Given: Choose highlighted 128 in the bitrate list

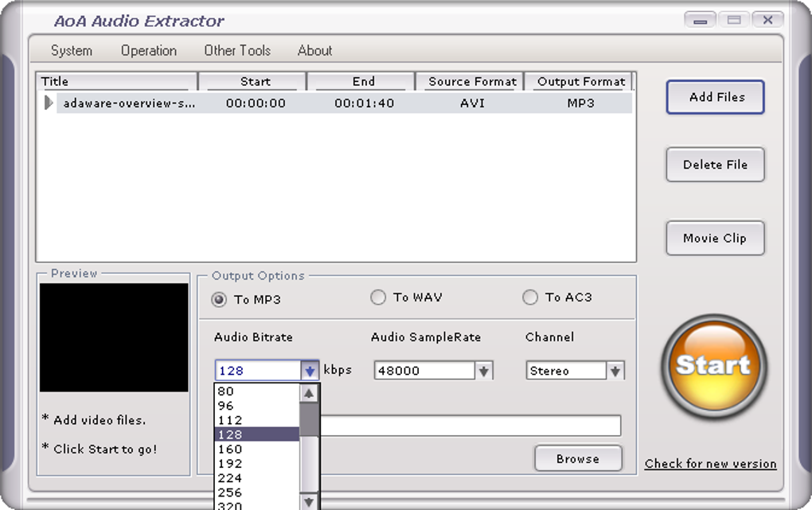Looking at the screenshot, I should [257, 434].
